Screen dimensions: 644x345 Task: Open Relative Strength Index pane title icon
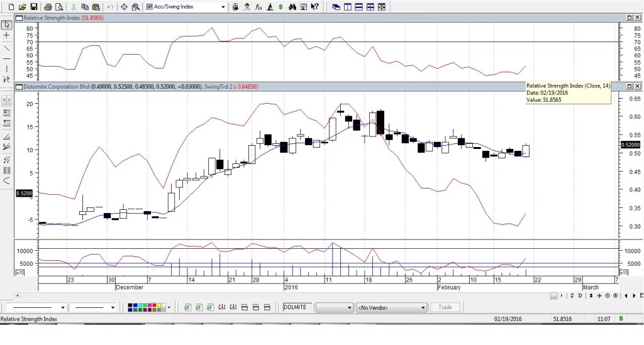tap(19, 18)
